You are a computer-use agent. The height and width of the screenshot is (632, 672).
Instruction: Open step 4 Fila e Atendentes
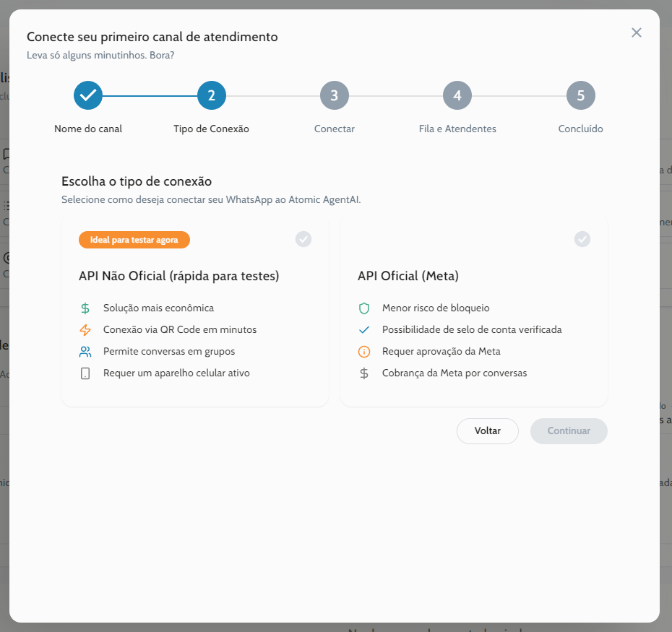coord(457,95)
